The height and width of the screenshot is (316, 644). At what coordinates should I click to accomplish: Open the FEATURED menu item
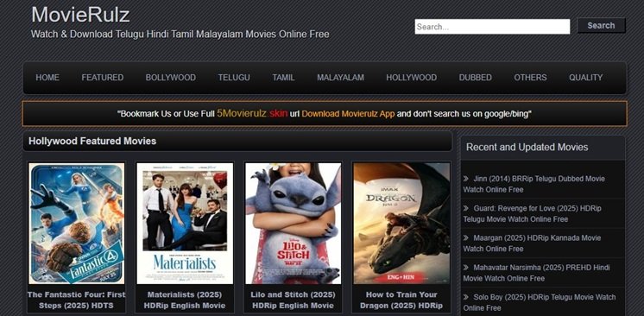[x=102, y=78]
